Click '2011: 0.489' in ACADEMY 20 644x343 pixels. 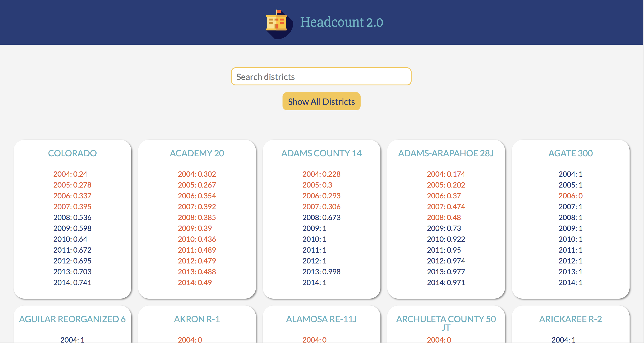[197, 250]
